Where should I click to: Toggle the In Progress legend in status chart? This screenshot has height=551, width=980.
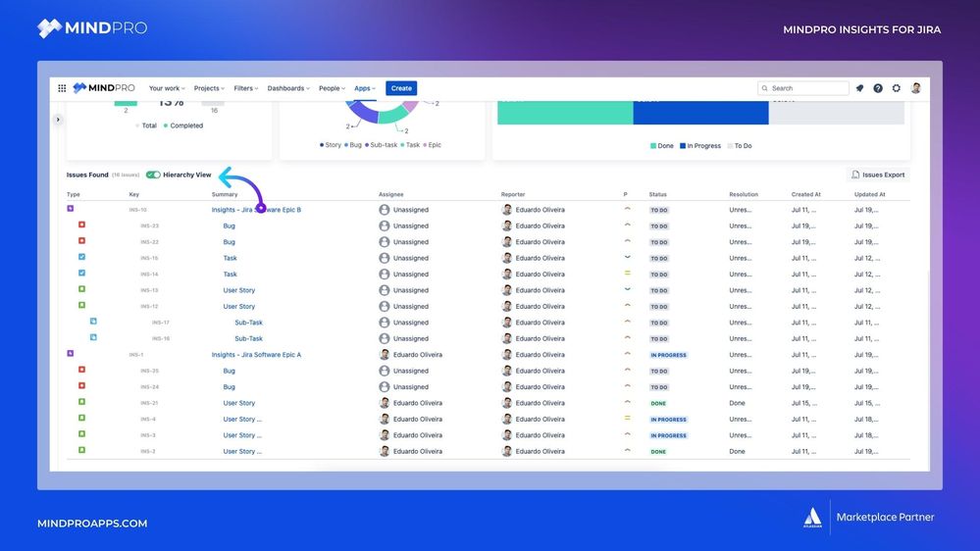700,146
